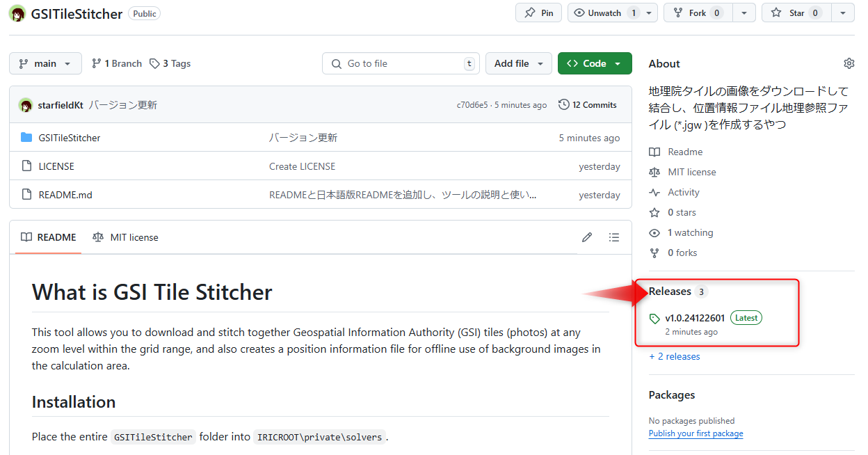Click the Packages heading

click(x=672, y=394)
